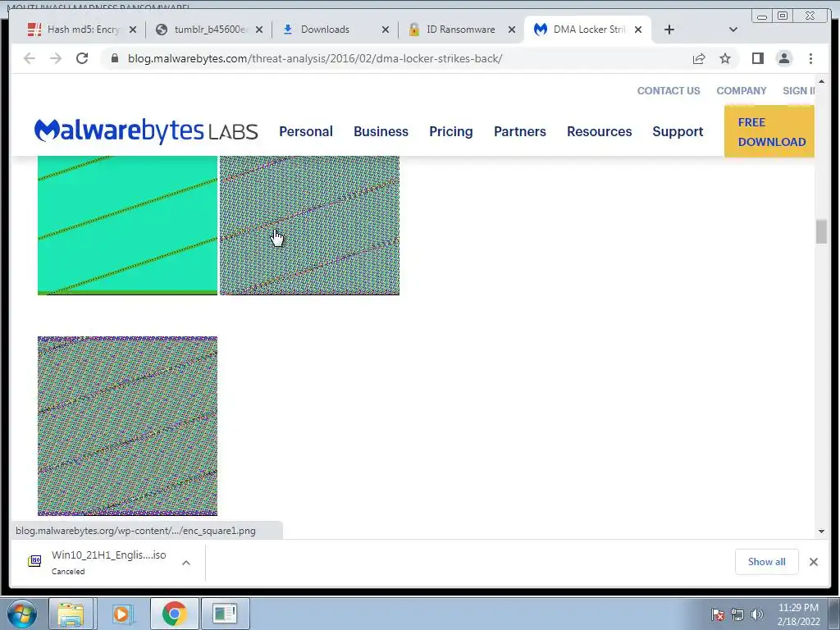Viewport: 840px width, 630px height.
Task: Close the downloads bar
Action: tap(813, 562)
